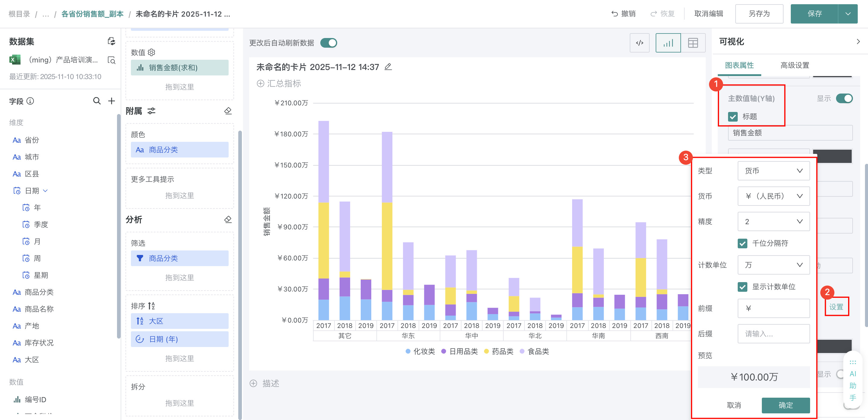The height and width of the screenshot is (420, 868).
Task: Open the 数值 gear settings icon
Action: click(152, 52)
